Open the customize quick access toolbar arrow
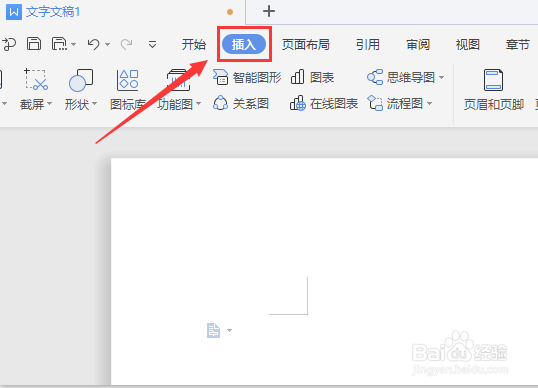The width and height of the screenshot is (538, 388). [152, 44]
